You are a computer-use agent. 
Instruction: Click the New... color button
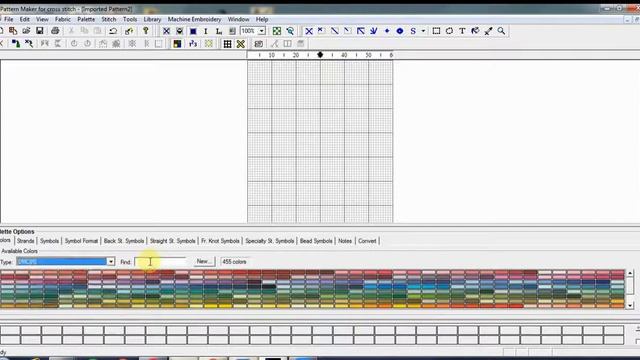click(x=204, y=262)
